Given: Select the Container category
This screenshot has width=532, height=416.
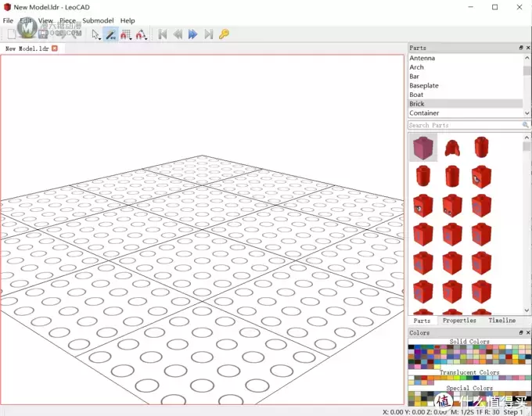Looking at the screenshot, I should click(x=465, y=113).
